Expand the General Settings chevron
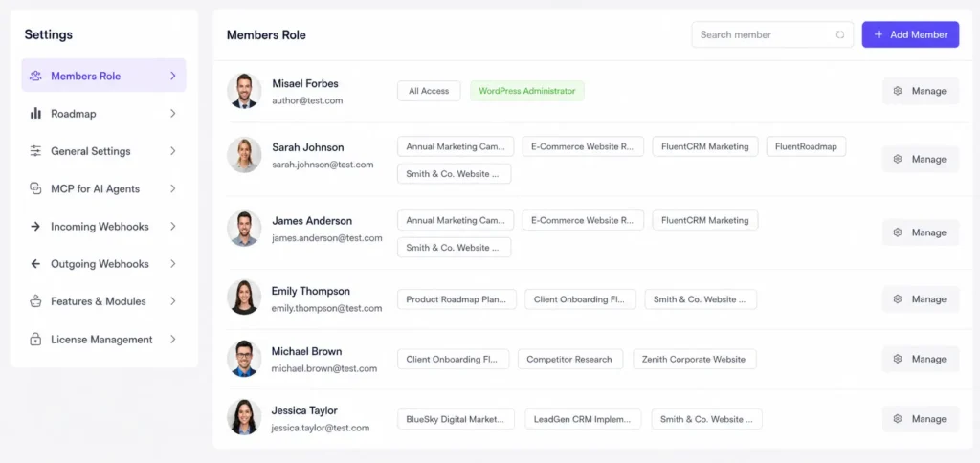Screen dimensions: 980x463 pos(173,151)
